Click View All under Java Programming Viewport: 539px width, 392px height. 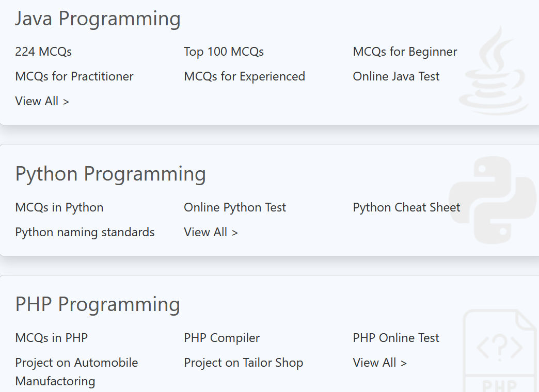pos(42,101)
